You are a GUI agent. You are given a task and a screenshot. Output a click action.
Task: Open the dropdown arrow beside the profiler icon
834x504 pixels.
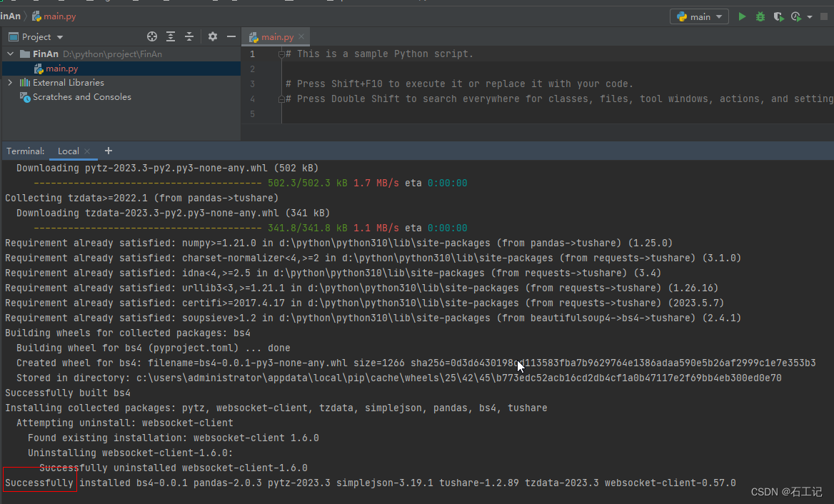pyautogui.click(x=810, y=17)
